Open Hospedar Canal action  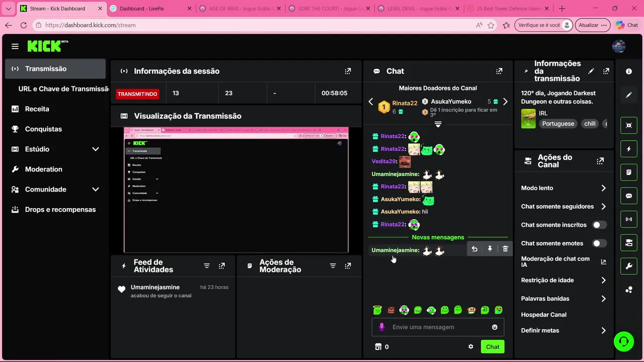pyautogui.click(x=544, y=315)
